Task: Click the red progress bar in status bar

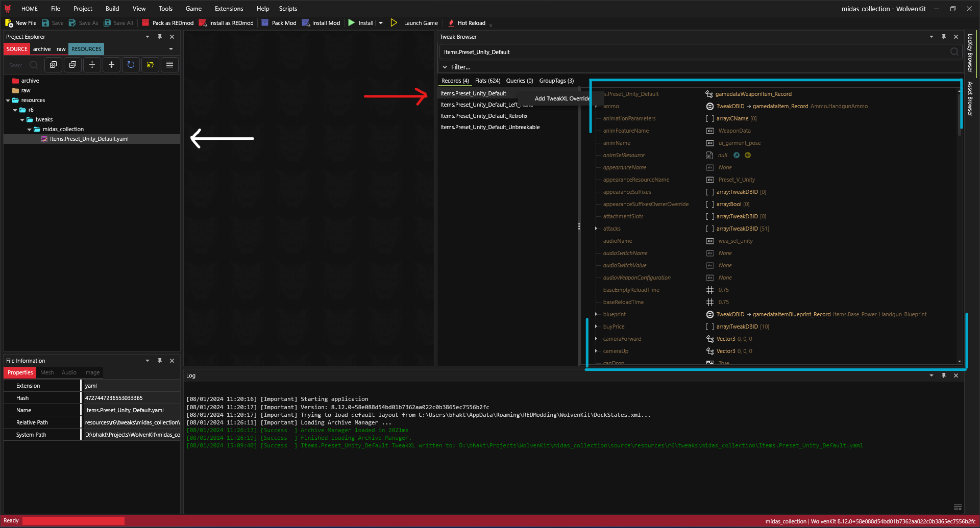Action: pyautogui.click(x=73, y=521)
